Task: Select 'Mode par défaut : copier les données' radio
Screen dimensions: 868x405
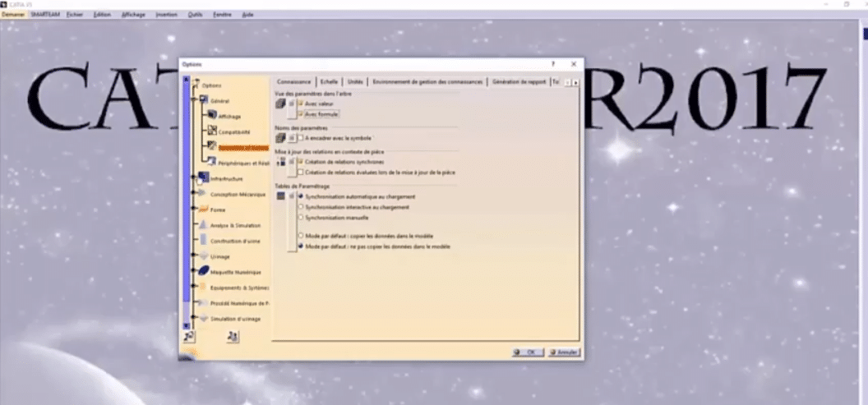Action: pos(301,235)
